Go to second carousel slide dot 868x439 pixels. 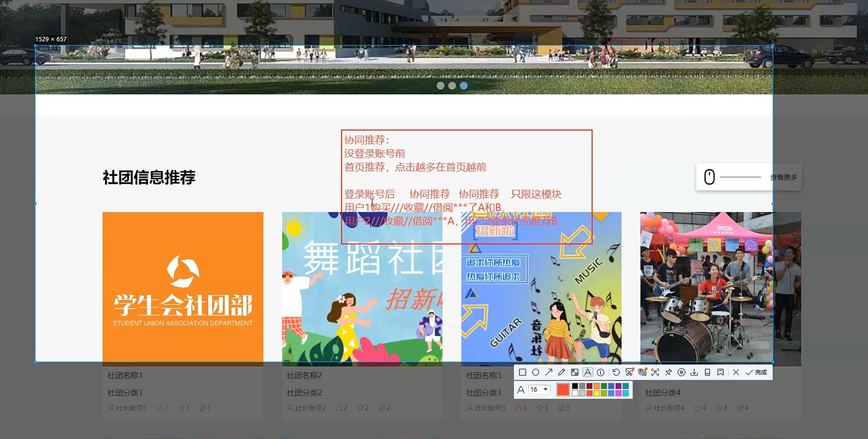(x=452, y=85)
